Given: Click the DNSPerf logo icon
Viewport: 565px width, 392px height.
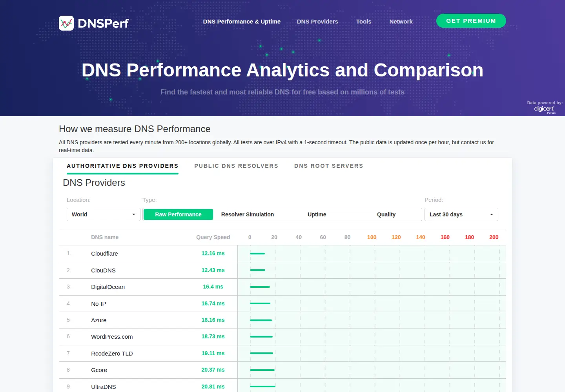Looking at the screenshot, I should 66,23.
